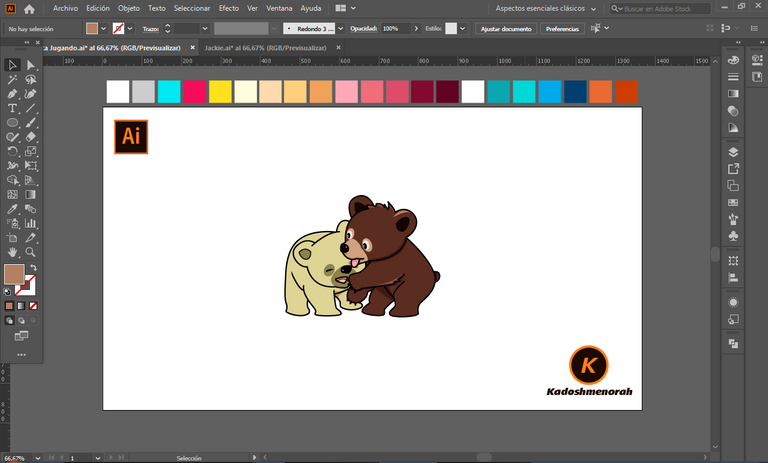Select the Ellipse tool

[x=12, y=122]
